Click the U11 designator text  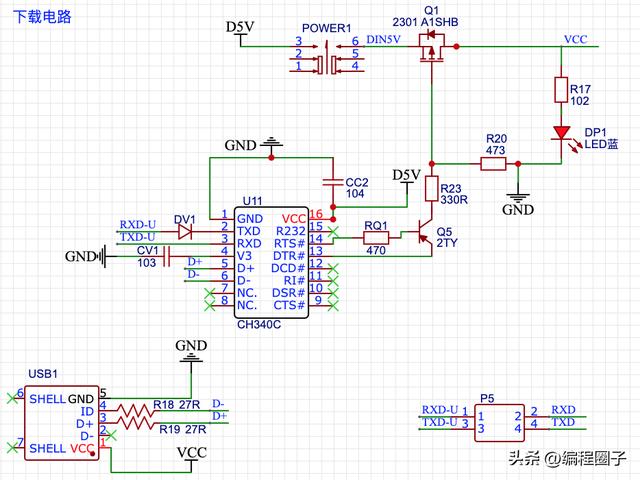point(252,201)
